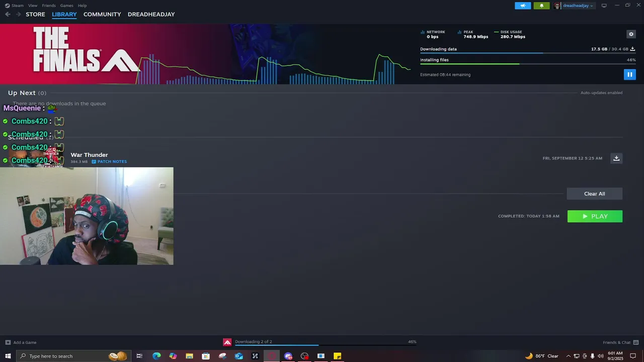Click the webcam overlay video

coord(87,216)
